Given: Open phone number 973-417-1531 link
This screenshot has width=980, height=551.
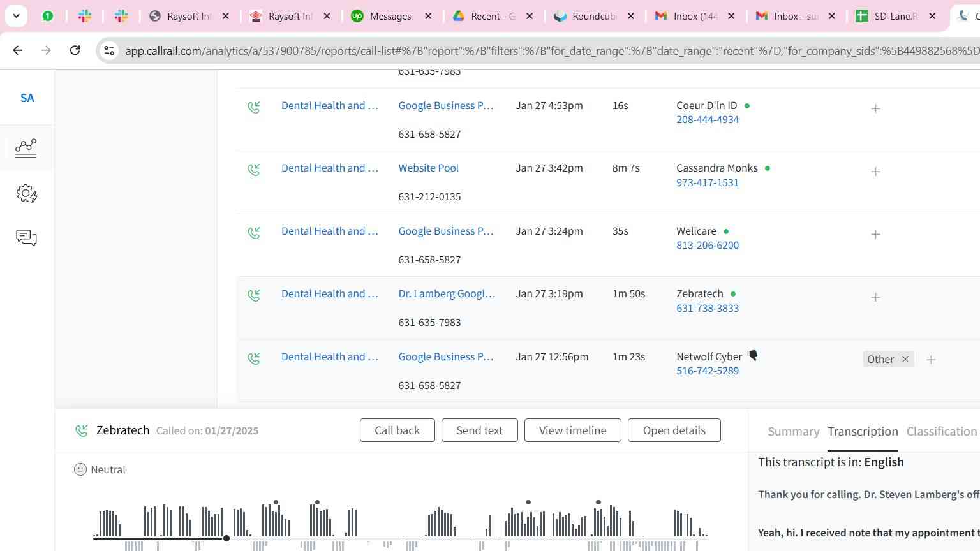Looking at the screenshot, I should click(708, 183).
